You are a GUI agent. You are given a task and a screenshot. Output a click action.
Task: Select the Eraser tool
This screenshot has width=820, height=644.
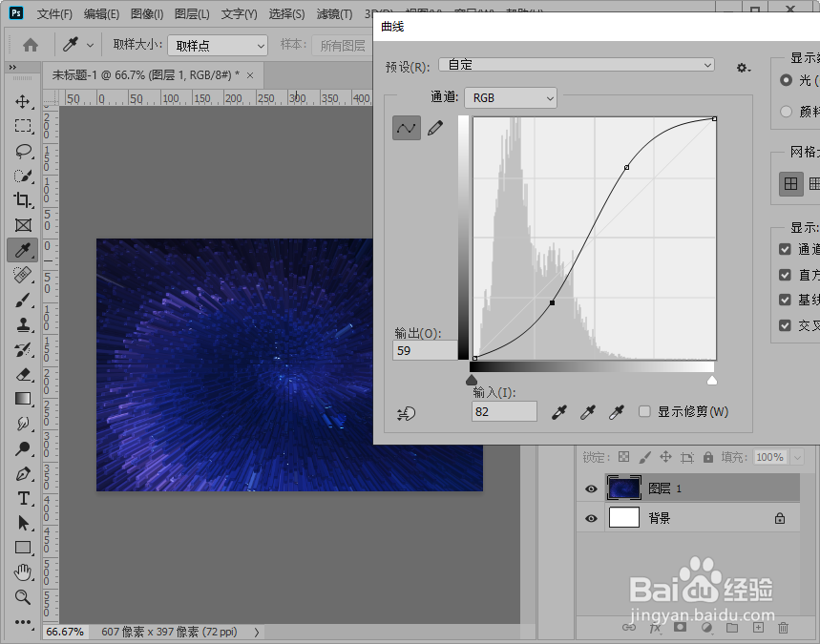click(23, 374)
